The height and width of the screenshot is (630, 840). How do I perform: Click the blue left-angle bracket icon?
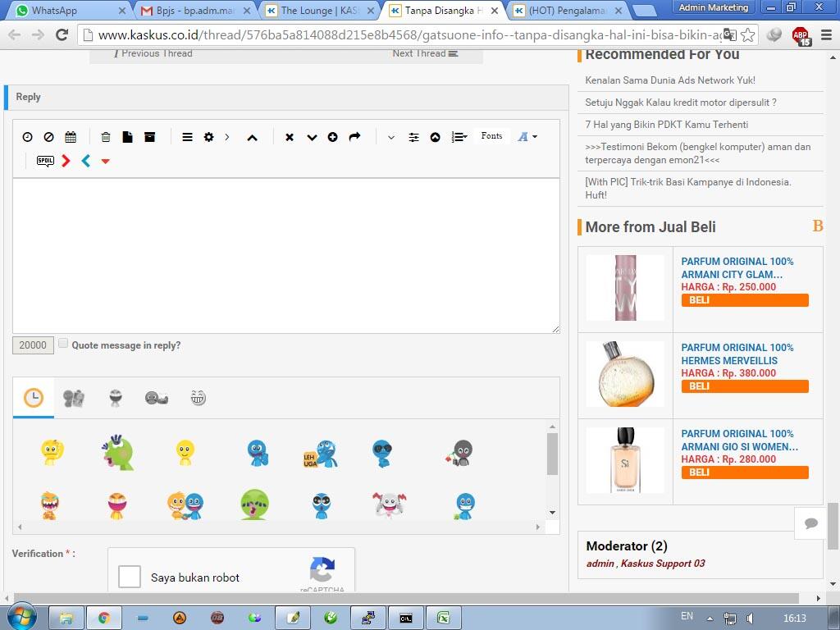[85, 161]
